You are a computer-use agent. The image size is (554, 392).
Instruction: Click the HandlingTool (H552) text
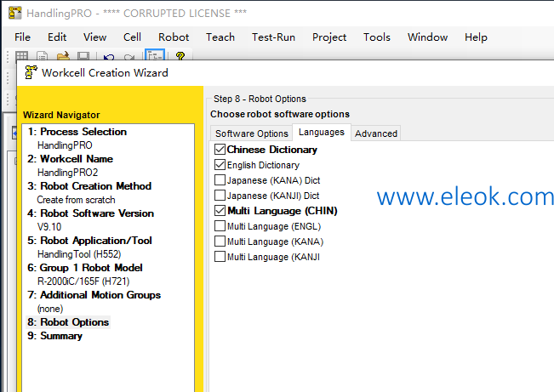(x=79, y=254)
